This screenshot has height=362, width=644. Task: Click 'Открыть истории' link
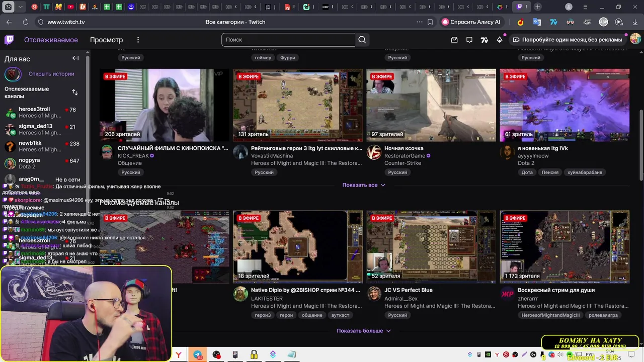tap(51, 74)
